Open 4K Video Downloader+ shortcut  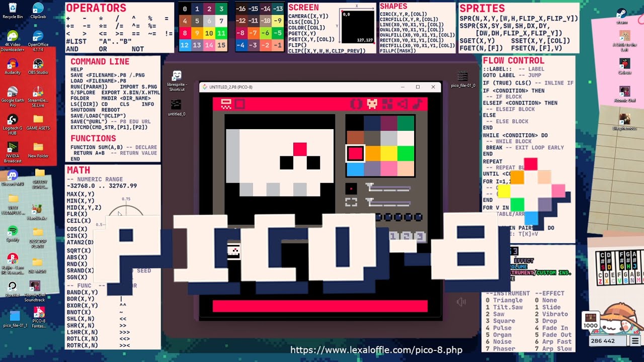13,41
